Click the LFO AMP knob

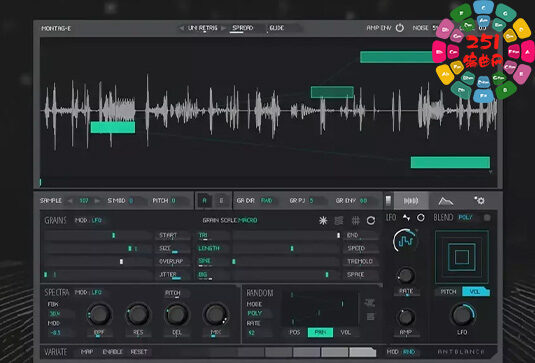point(406,317)
